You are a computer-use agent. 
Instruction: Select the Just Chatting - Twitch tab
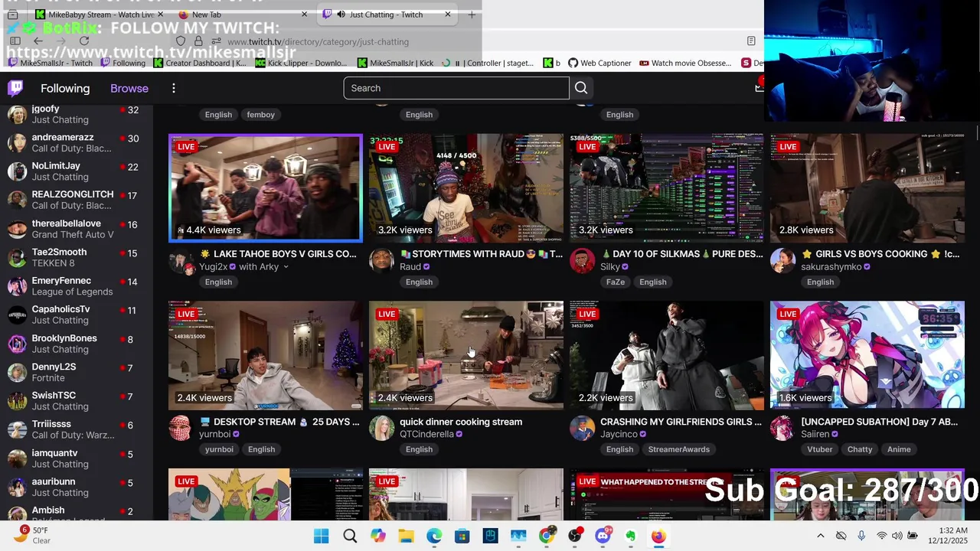coord(387,15)
